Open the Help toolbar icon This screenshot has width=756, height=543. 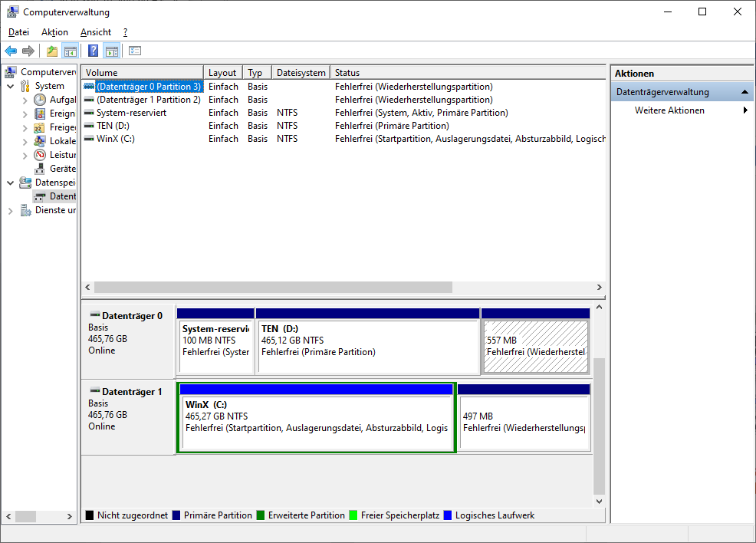click(94, 51)
